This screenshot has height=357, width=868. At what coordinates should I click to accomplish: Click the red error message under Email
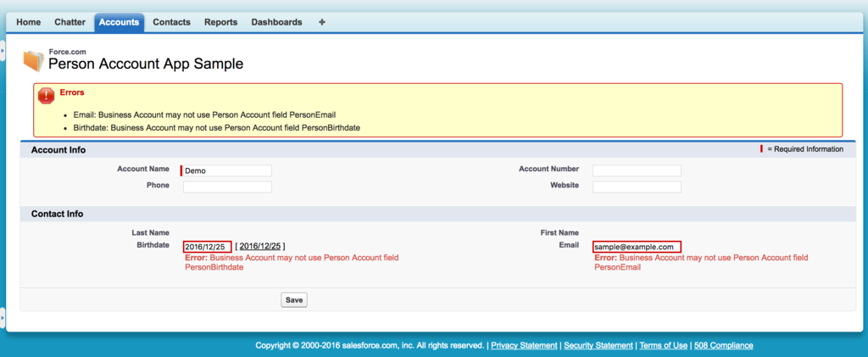tap(701, 262)
